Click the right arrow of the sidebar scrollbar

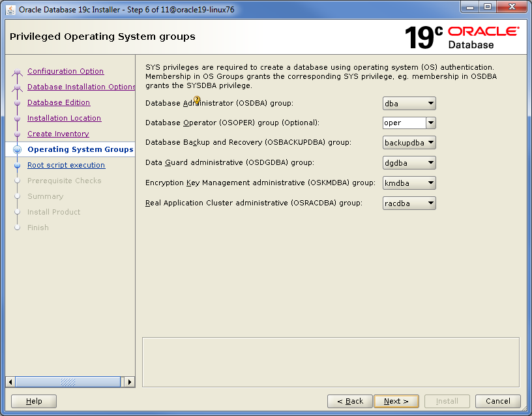coord(130,382)
